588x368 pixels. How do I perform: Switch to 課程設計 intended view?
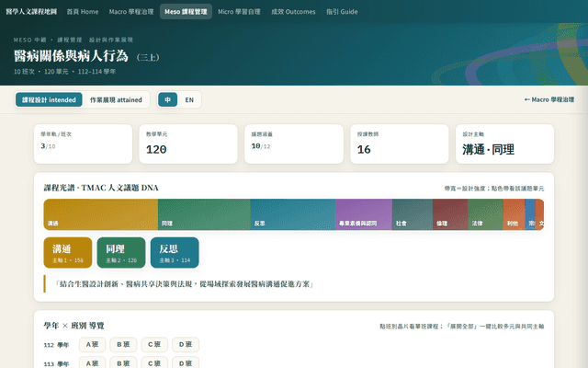coord(49,100)
